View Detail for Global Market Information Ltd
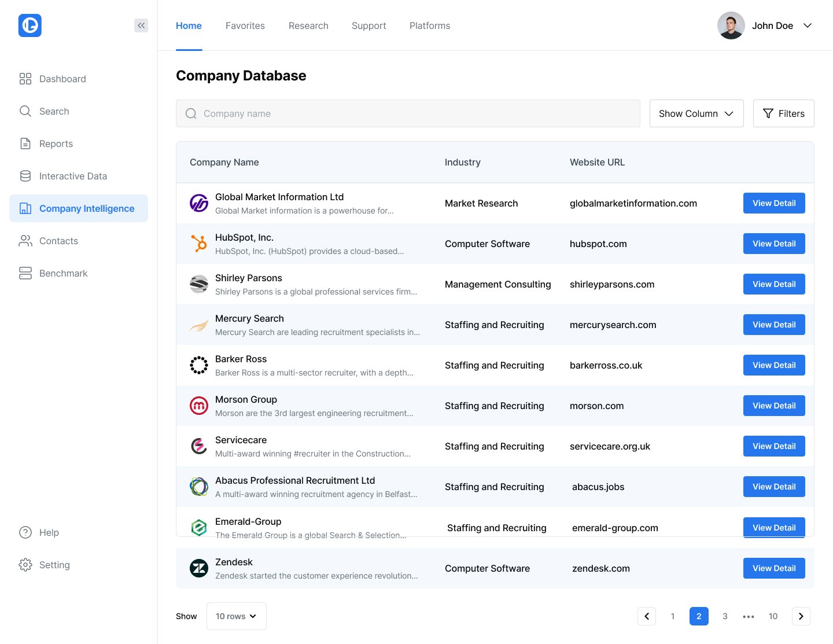 [x=774, y=203]
